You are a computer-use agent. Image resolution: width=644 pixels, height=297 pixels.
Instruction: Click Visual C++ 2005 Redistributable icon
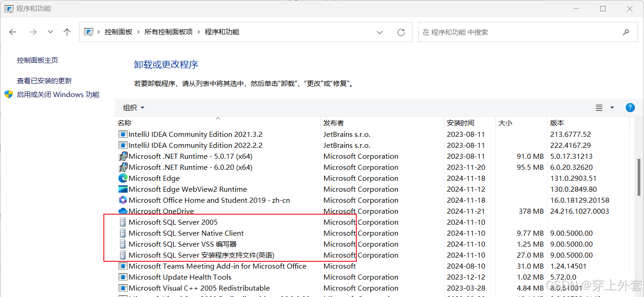(x=123, y=288)
